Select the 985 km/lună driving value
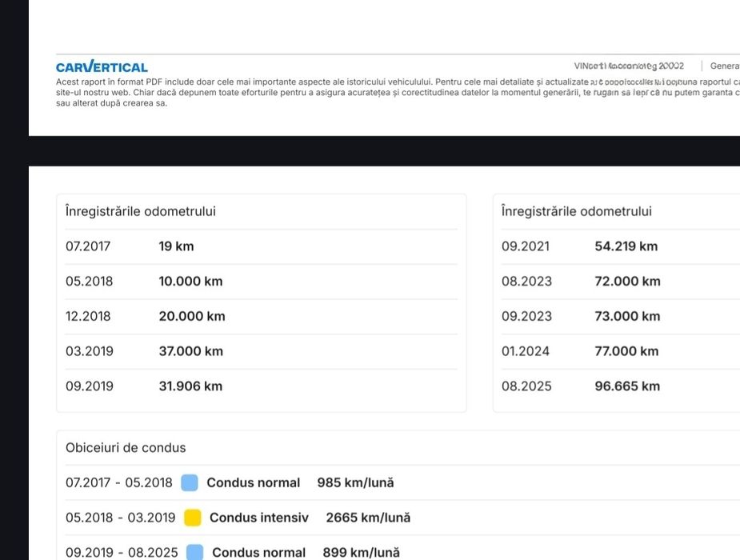This screenshot has height=560, width=740. click(x=355, y=482)
